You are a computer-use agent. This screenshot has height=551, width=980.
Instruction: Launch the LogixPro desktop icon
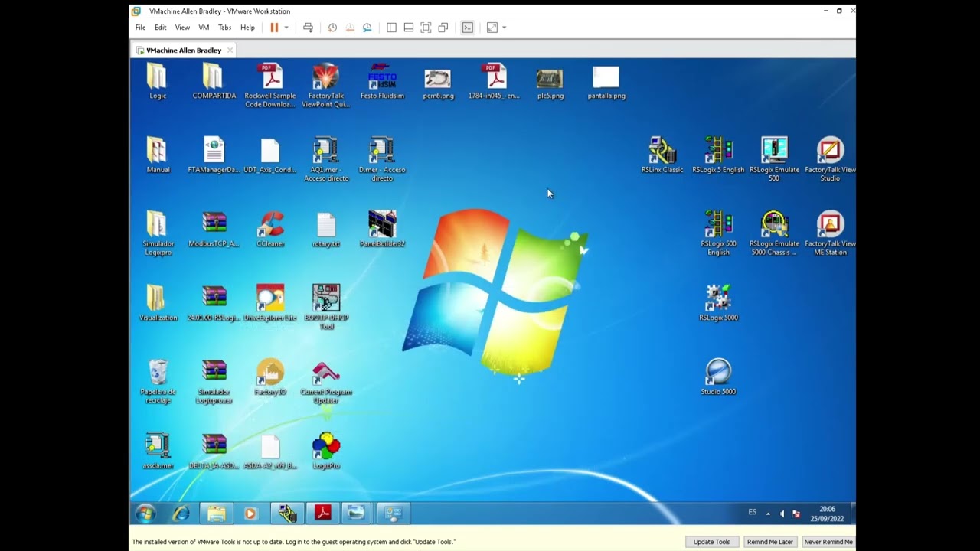(x=326, y=452)
